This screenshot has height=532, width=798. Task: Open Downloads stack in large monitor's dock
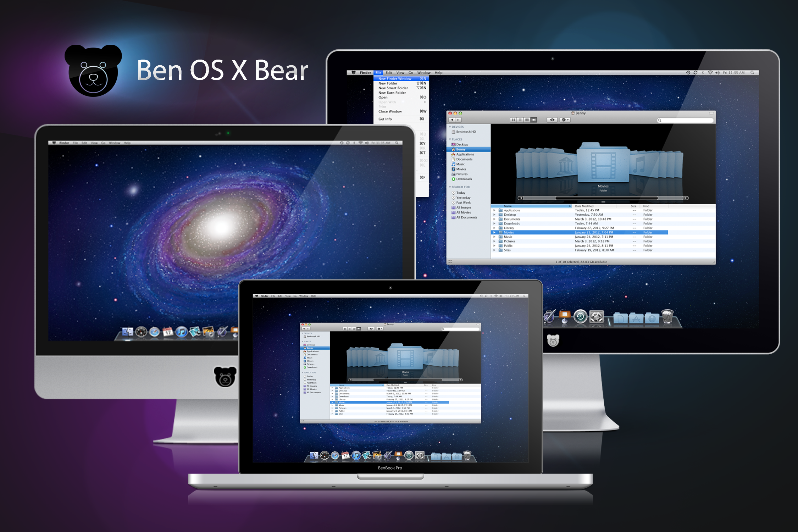(x=652, y=317)
